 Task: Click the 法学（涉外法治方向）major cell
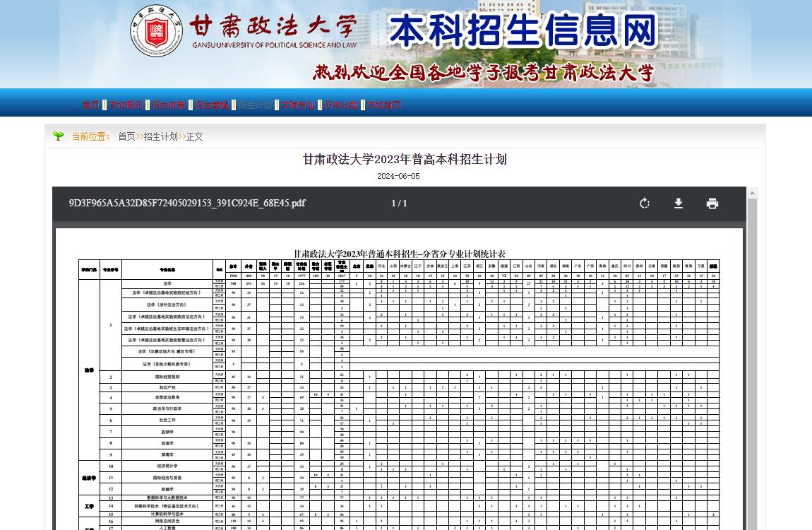click(167, 305)
